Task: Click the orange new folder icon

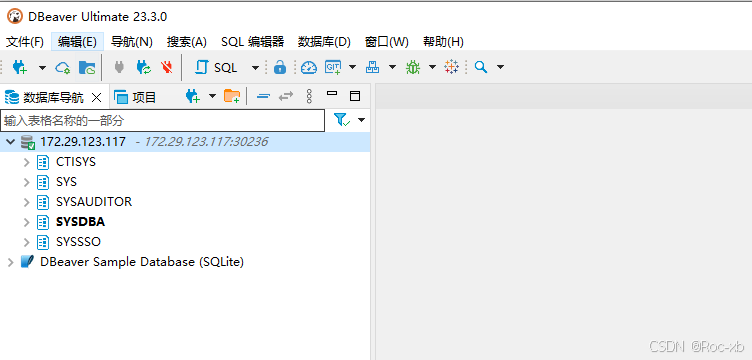Action: (232, 96)
